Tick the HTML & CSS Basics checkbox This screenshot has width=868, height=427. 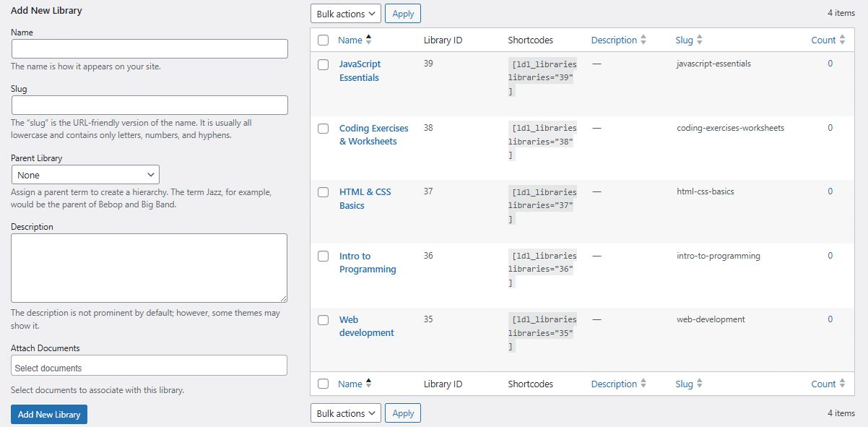(x=324, y=192)
